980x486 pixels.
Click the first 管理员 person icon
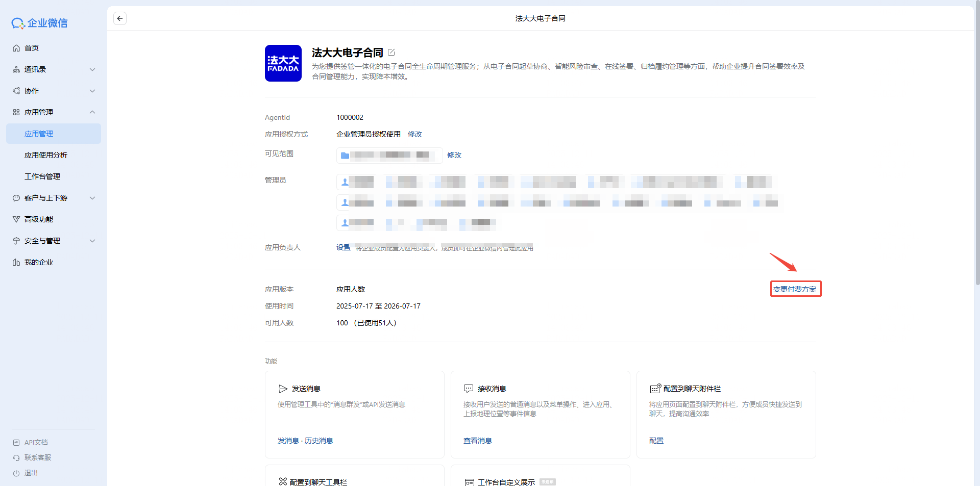tap(345, 182)
